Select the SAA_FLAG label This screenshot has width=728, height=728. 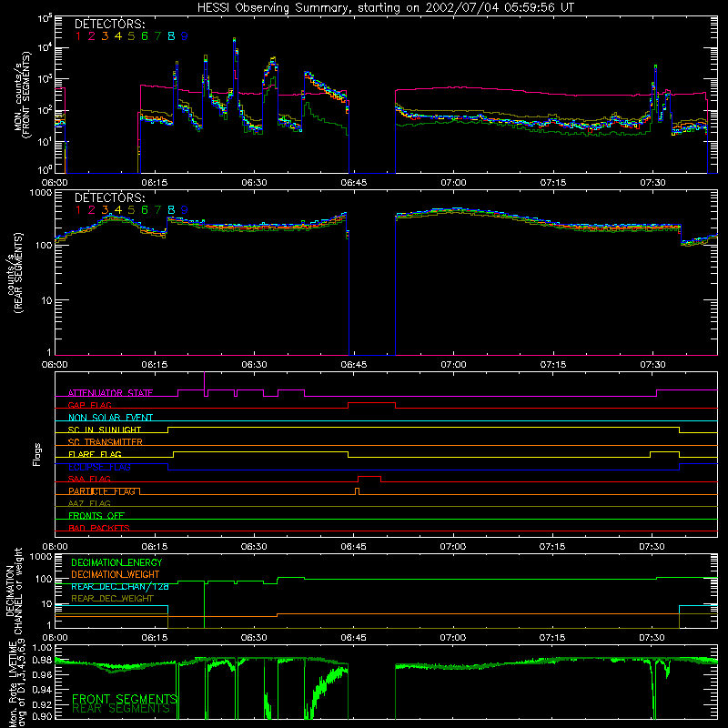click(89, 479)
